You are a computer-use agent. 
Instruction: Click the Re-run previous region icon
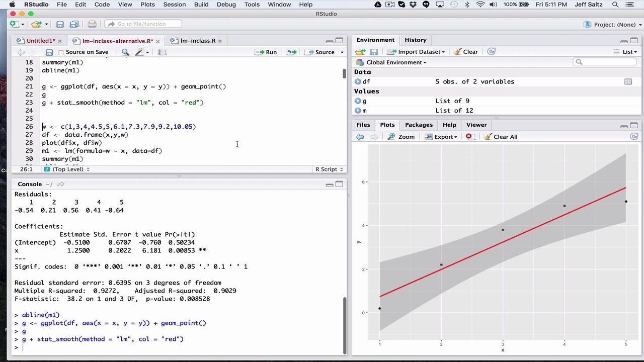tap(291, 52)
